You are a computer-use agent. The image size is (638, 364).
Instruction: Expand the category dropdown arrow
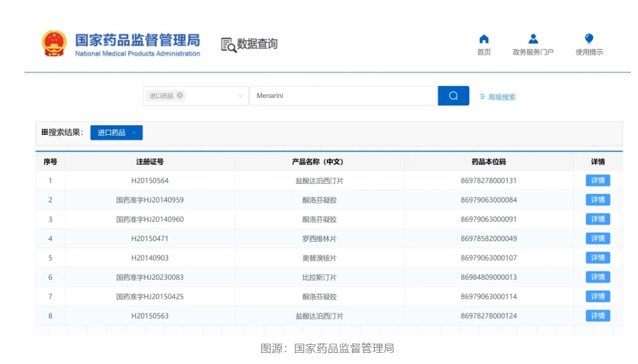[241, 95]
